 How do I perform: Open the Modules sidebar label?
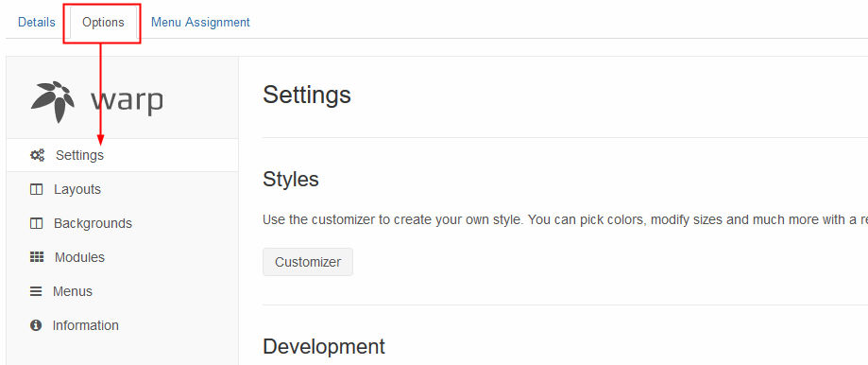[79, 257]
